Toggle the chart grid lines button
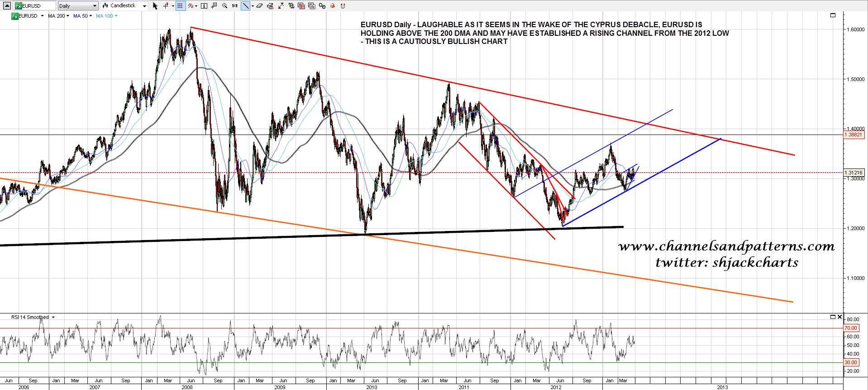This screenshot has height=390, width=868. pyautogui.click(x=180, y=6)
